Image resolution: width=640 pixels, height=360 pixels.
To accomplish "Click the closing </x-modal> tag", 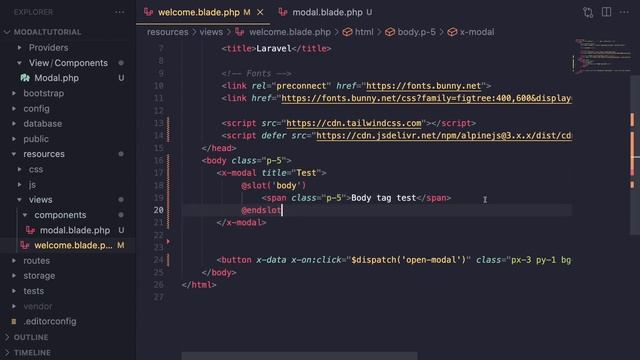I will pos(242,223).
